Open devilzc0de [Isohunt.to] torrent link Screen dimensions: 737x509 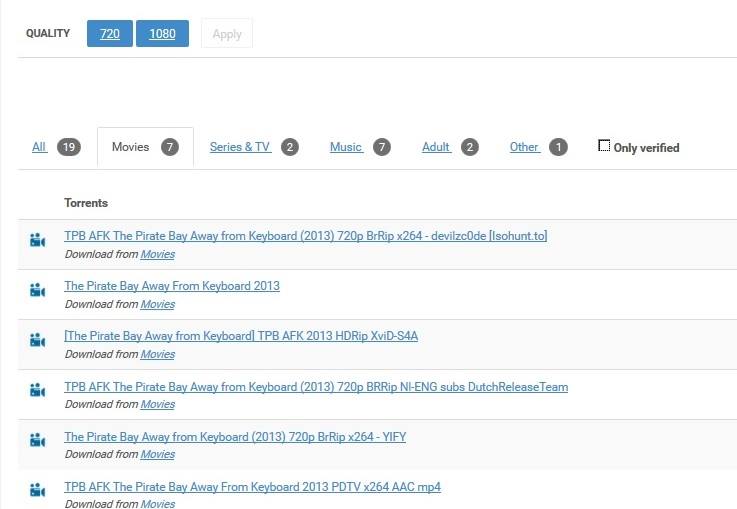[306, 236]
